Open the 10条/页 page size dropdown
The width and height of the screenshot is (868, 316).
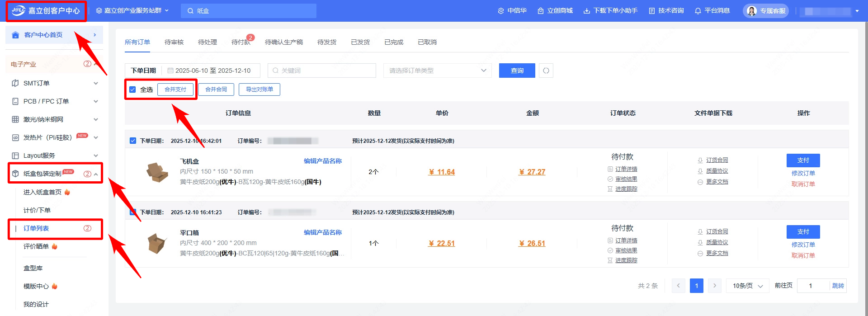click(747, 286)
